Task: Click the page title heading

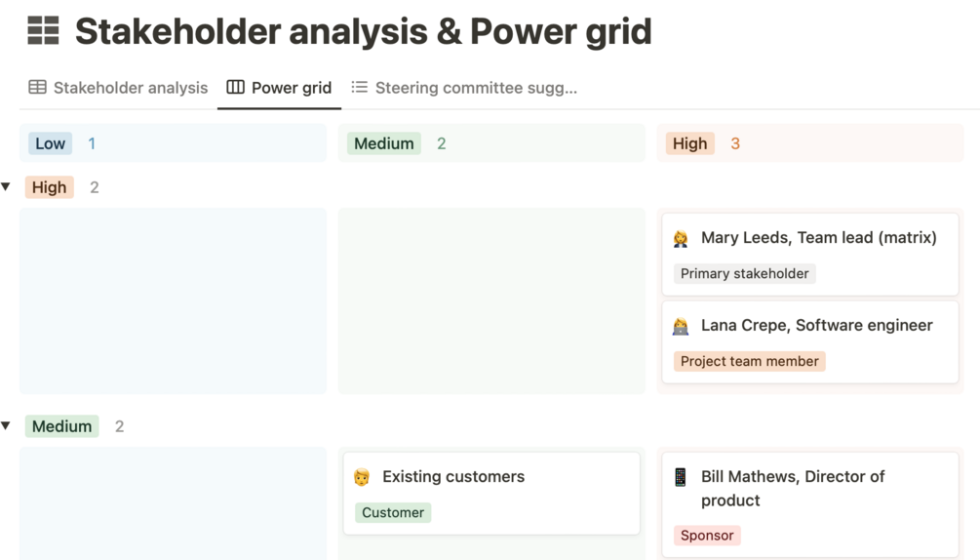Action: click(x=363, y=32)
